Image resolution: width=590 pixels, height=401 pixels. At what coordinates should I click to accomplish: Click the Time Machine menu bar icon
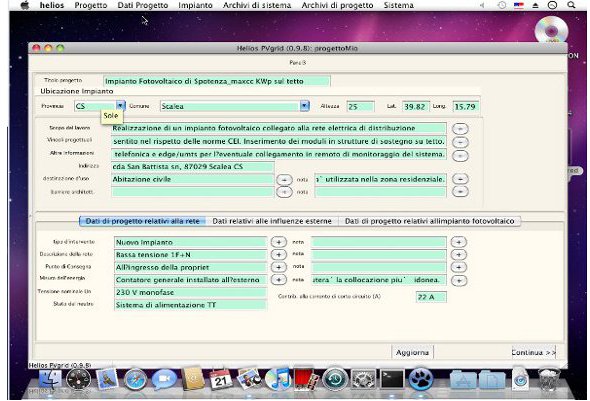coord(502,5)
